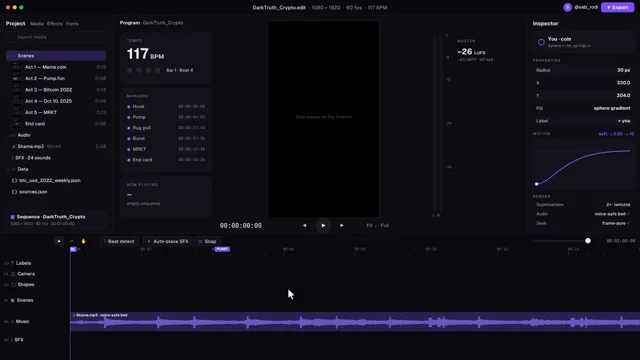Click the You · coin sphere icon

click(541, 42)
